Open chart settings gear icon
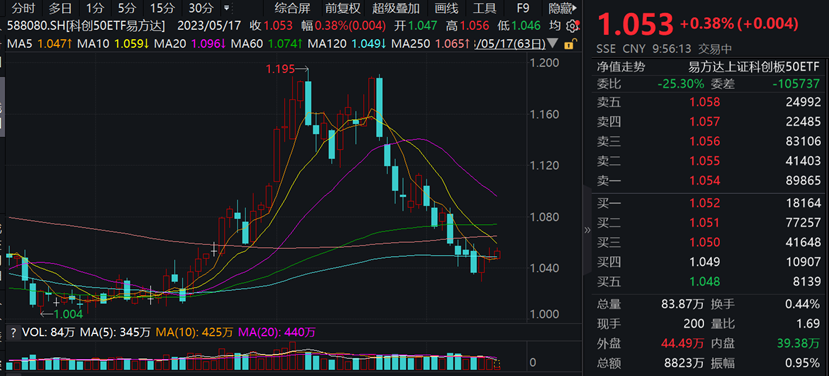This screenshot has width=829, height=376. click(572, 26)
